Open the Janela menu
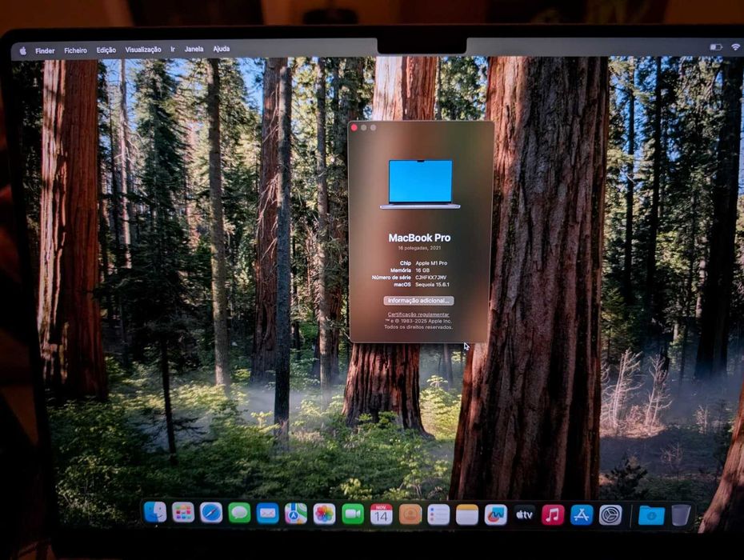The width and height of the screenshot is (744, 560). [x=194, y=49]
